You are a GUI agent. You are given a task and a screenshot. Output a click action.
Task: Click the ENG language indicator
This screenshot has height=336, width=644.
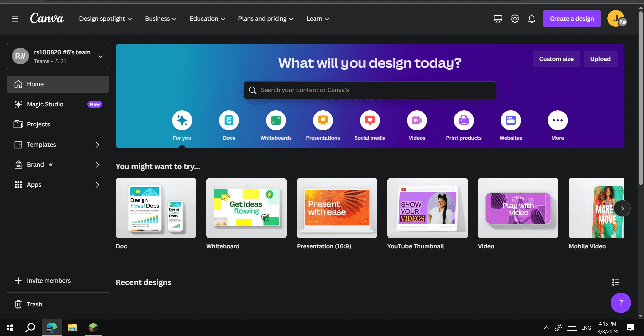pos(586,328)
